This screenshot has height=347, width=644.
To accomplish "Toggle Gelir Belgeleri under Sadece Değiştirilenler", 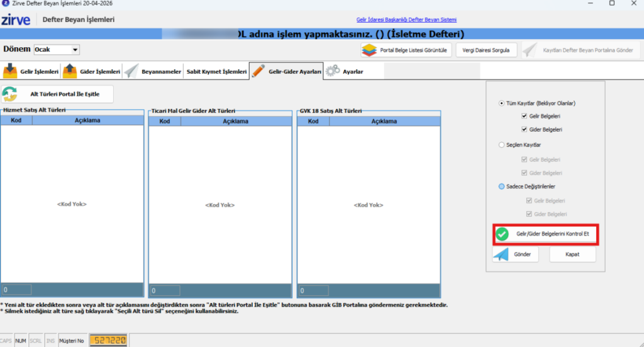I will pyautogui.click(x=529, y=201).
